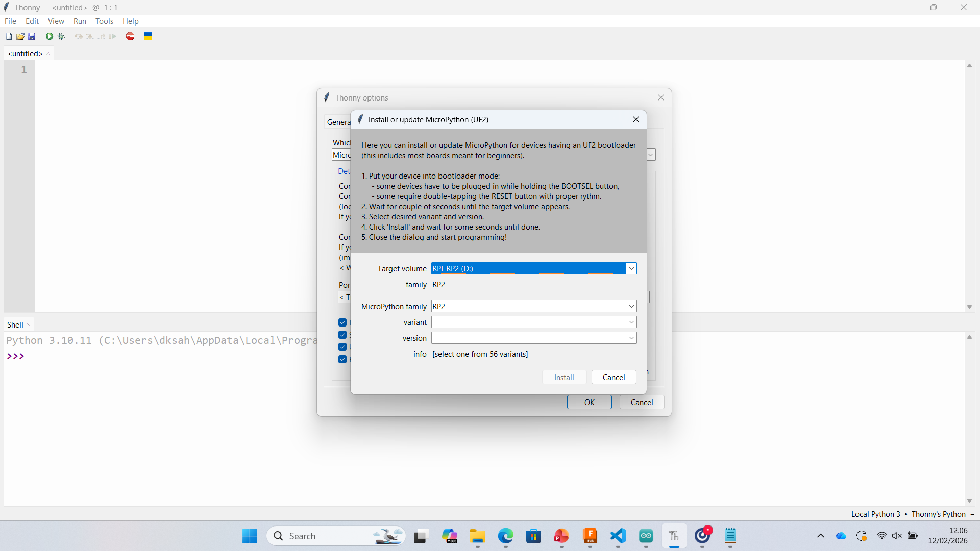This screenshot has height=551, width=980.
Task: Click the New file toolbar icon
Action: (9, 36)
